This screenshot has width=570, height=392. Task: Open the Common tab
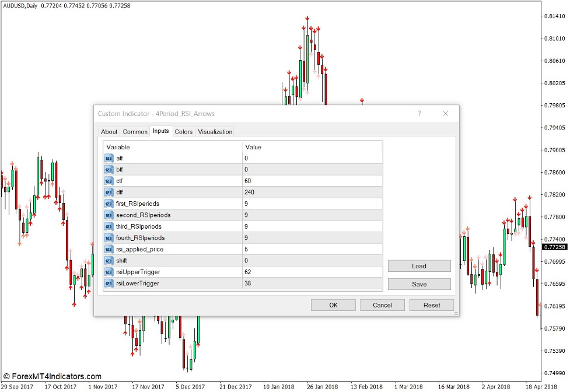(x=135, y=131)
